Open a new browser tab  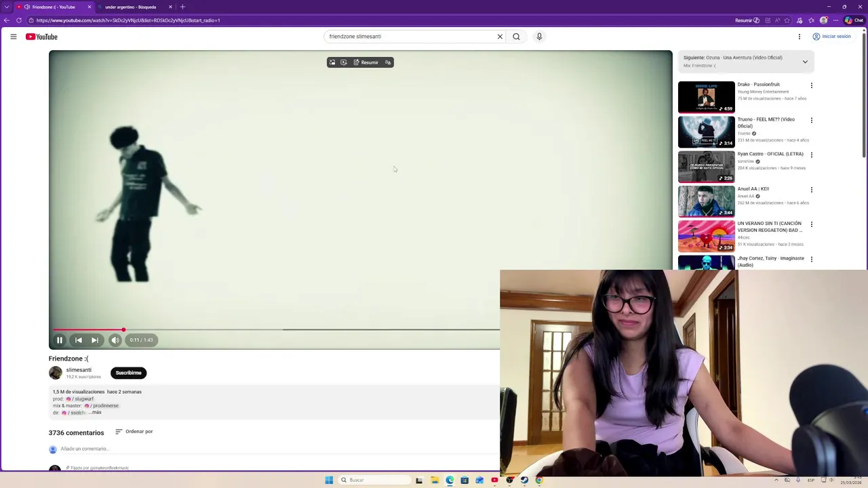click(x=182, y=7)
